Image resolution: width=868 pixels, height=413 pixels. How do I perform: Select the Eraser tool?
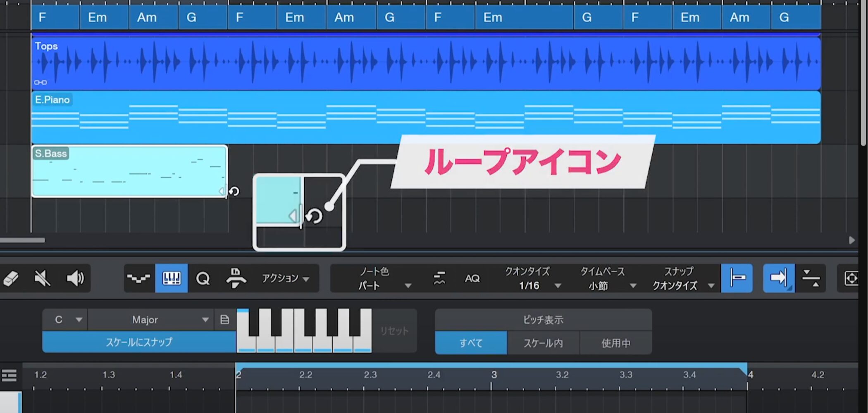[11, 278]
